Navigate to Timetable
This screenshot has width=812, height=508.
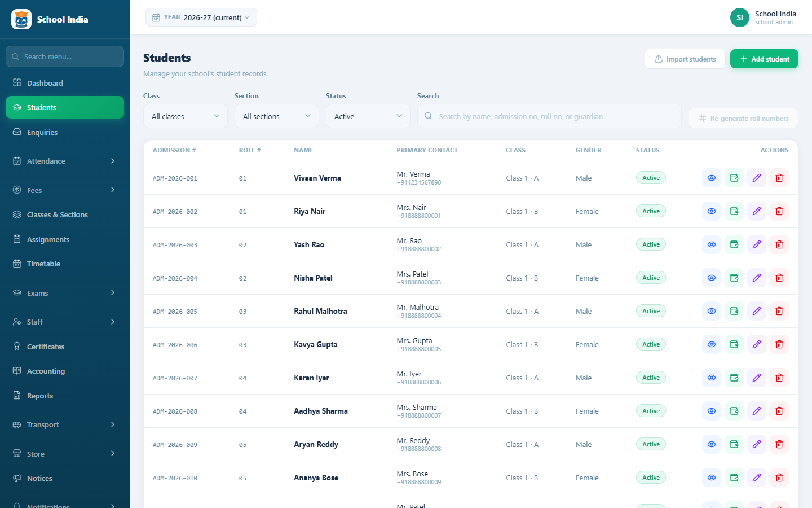pyautogui.click(x=65, y=264)
